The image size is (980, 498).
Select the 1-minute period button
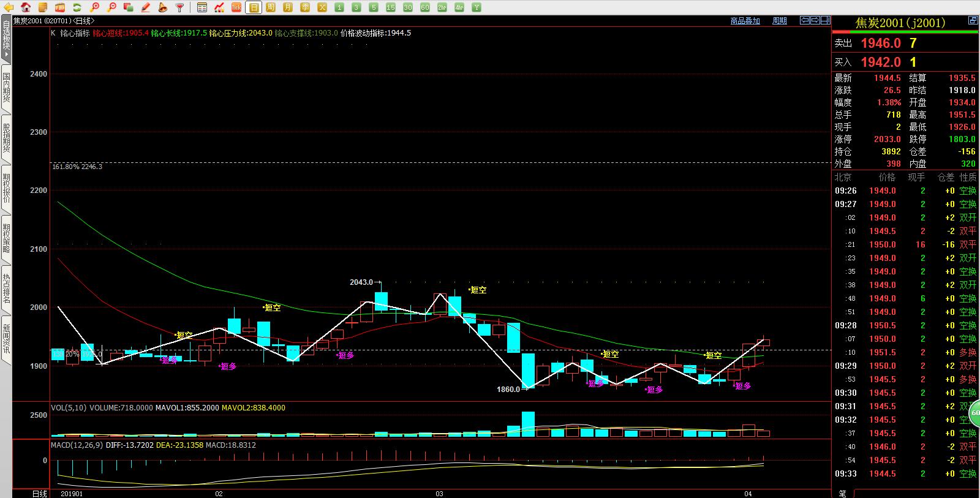point(339,7)
